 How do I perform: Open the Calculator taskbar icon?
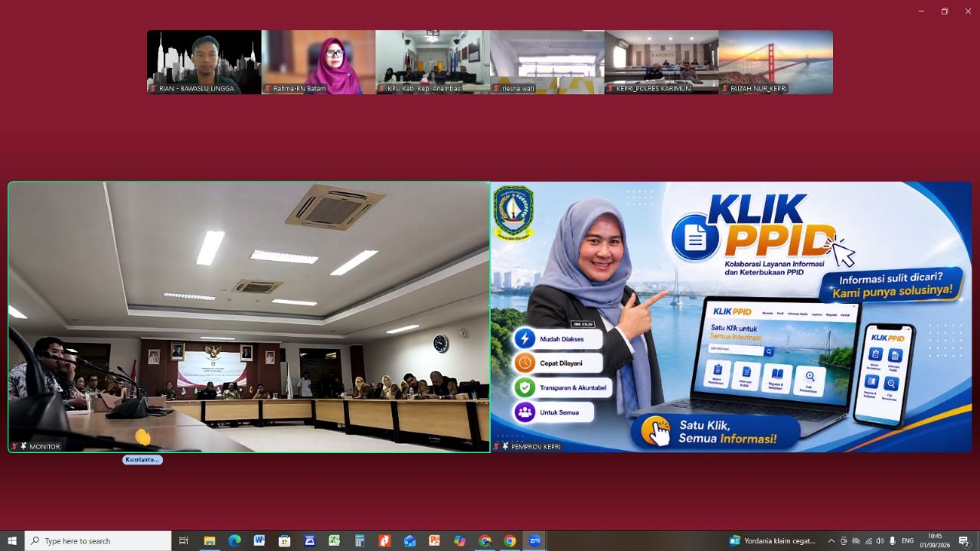click(x=359, y=541)
